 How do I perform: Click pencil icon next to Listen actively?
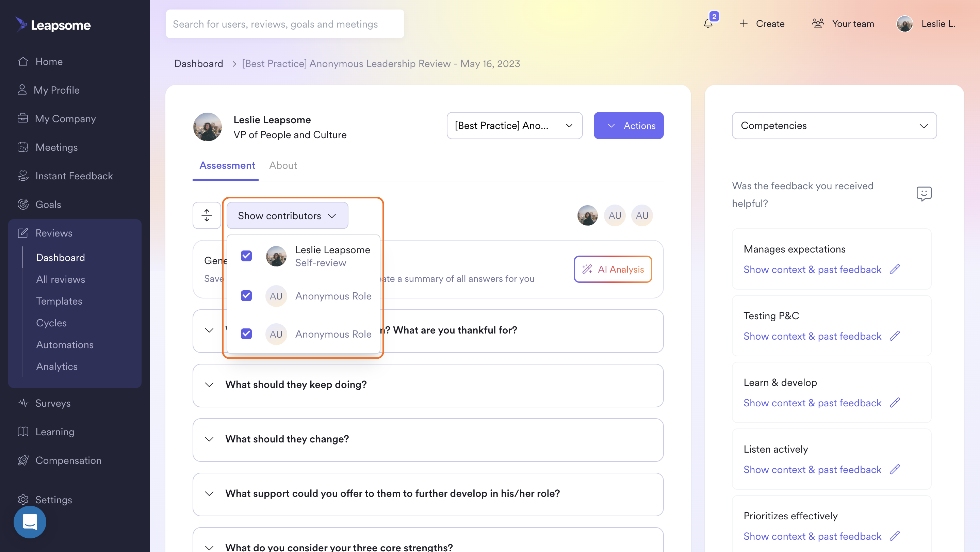coord(895,469)
